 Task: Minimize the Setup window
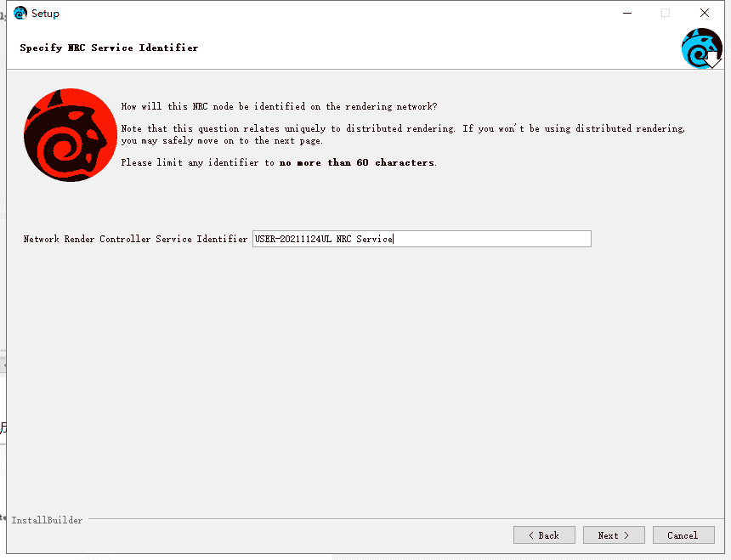[627, 13]
